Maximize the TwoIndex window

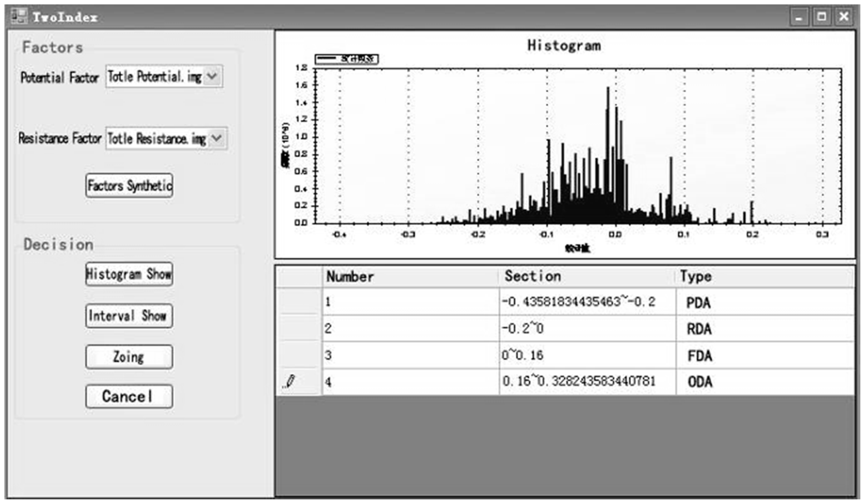point(822,17)
